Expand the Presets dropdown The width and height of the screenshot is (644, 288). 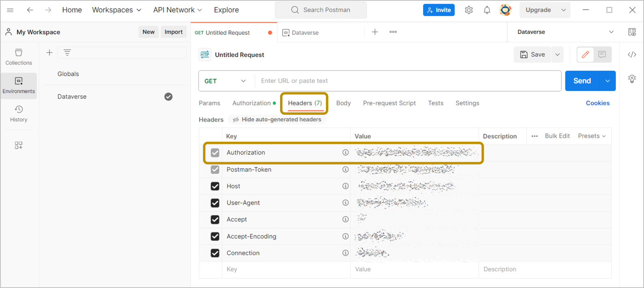point(592,136)
